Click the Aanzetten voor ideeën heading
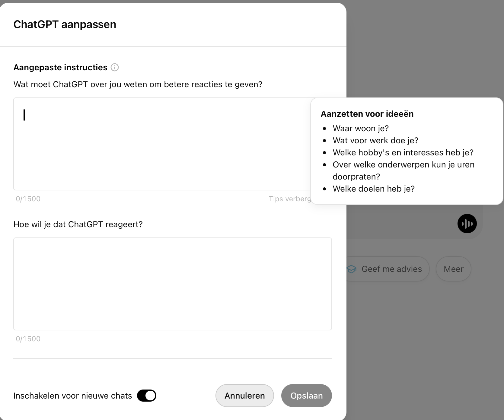Viewport: 504px width, 420px height. tap(367, 114)
